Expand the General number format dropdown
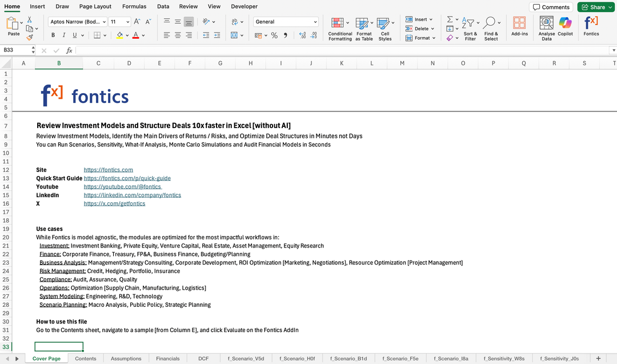617x364 pixels. click(315, 22)
